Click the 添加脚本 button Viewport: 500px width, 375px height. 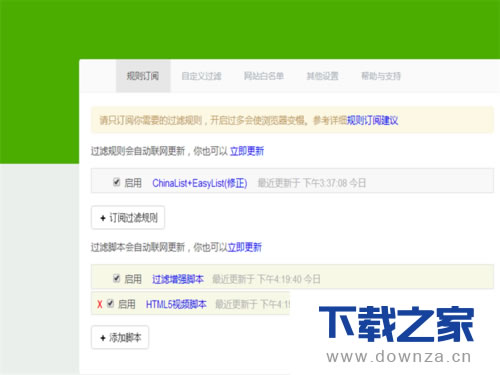[120, 337]
